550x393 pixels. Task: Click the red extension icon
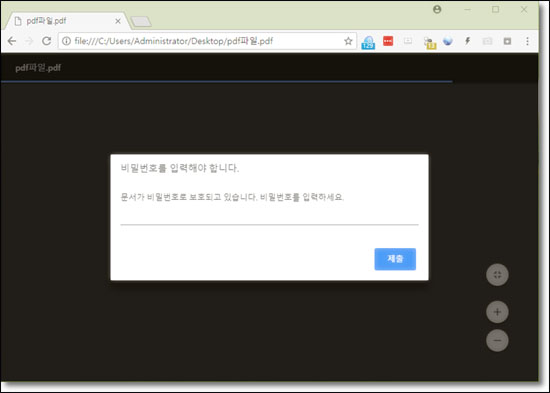click(x=388, y=41)
